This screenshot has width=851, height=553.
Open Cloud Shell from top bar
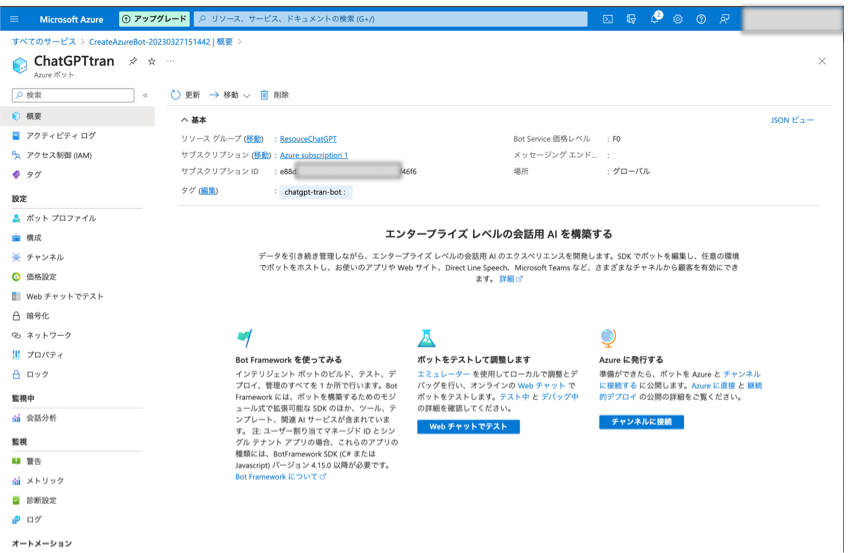[x=608, y=19]
